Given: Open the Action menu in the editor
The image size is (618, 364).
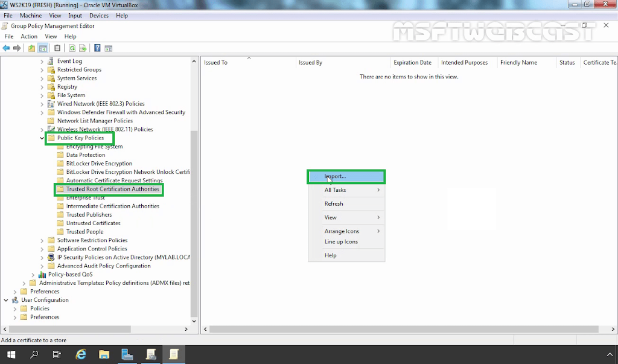Looking at the screenshot, I should [x=29, y=36].
